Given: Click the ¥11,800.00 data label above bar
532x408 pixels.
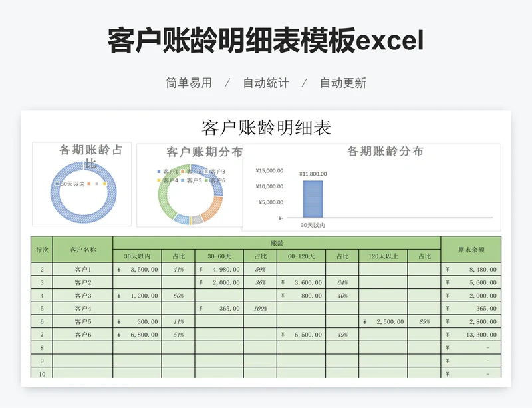Looking at the screenshot, I should 313,174.
